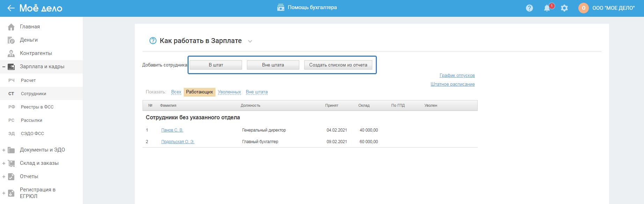
Task: Collapse the Зарплата и кадры section
Action: click(4, 67)
